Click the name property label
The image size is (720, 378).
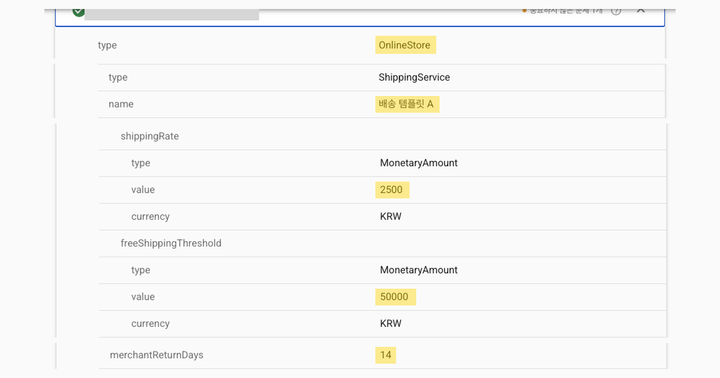tap(121, 104)
